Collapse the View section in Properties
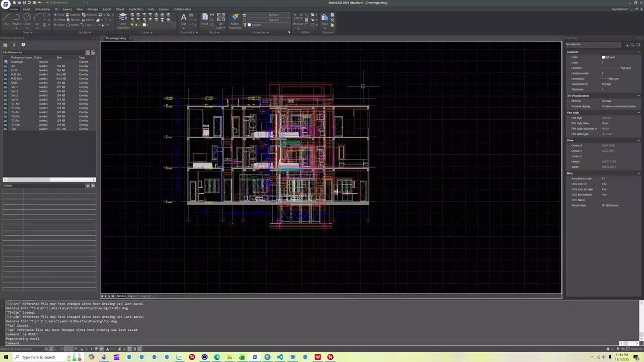 [x=639, y=140]
